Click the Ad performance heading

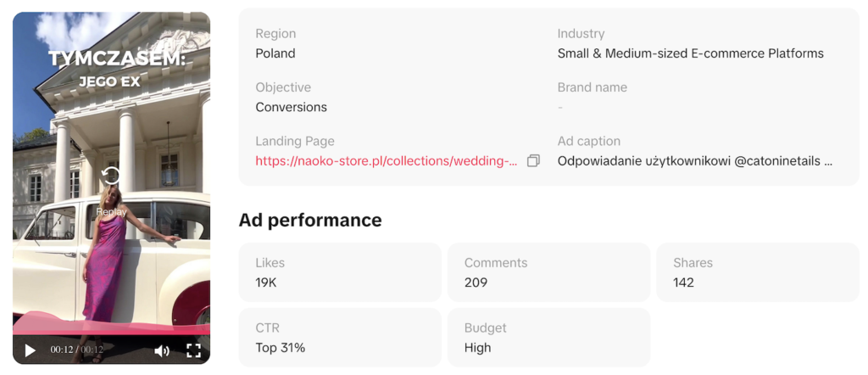click(310, 220)
